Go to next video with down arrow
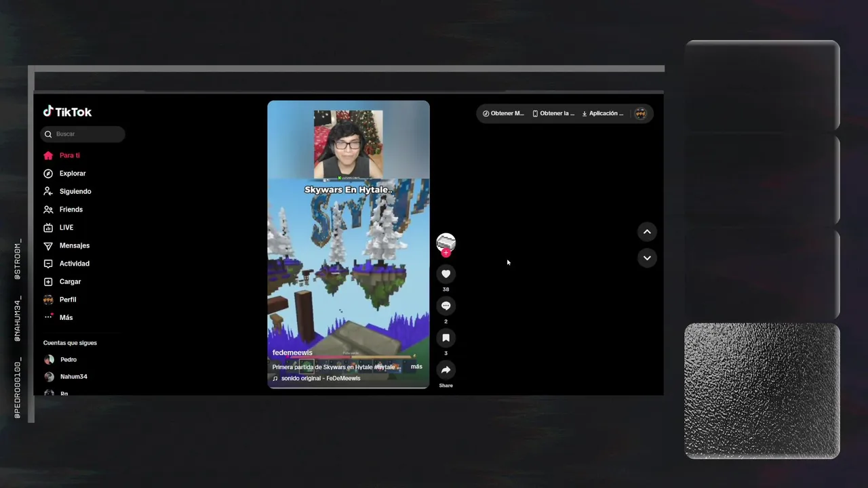This screenshot has width=868, height=488. (x=647, y=258)
